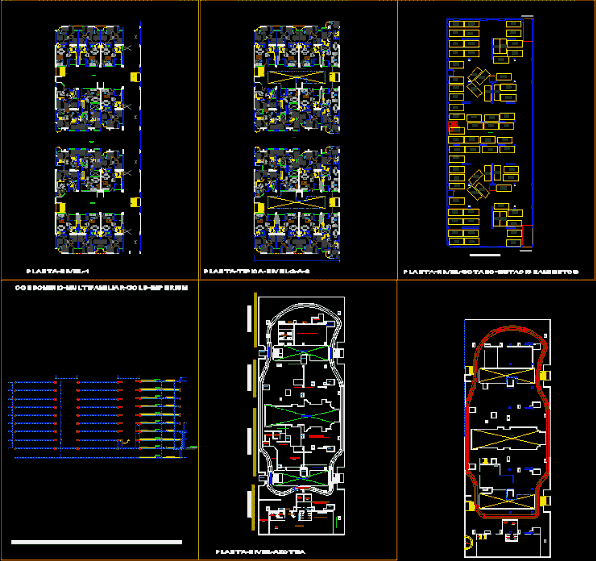Click the yellow semicircle at bottom-left of last plan
The image size is (596, 561).
[469, 541]
